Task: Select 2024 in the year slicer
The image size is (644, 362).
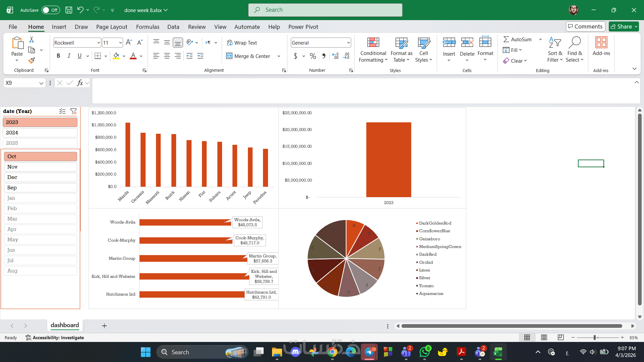Action: pyautogui.click(x=40, y=133)
